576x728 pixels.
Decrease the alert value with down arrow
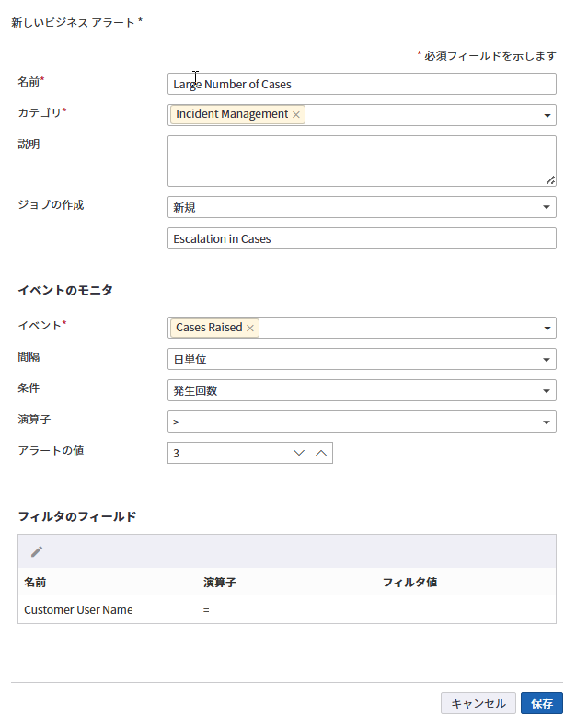coord(298,453)
